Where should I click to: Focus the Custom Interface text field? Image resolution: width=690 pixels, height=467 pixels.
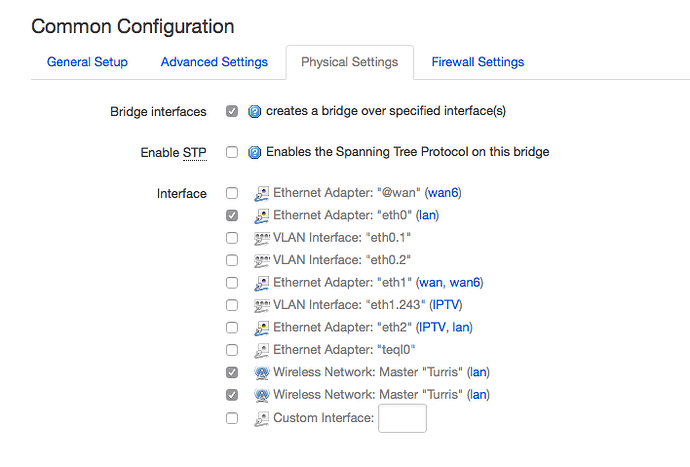pyautogui.click(x=402, y=418)
